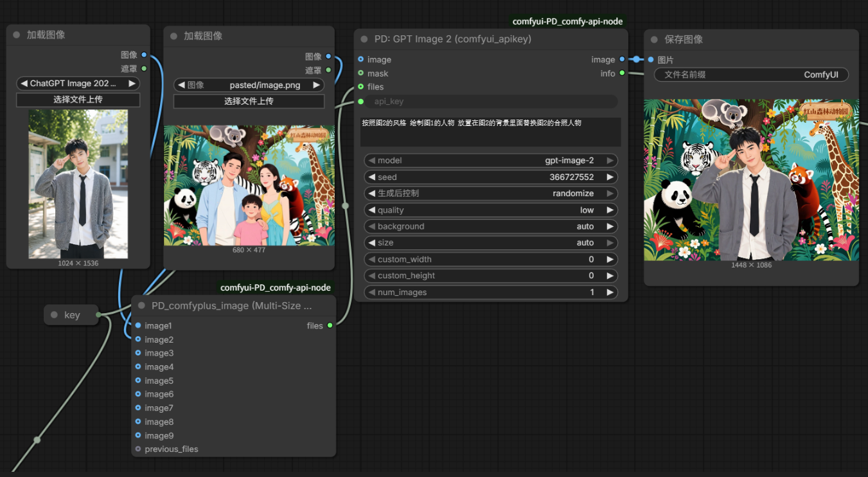Decrease num_images with its left arrow

coord(371,292)
